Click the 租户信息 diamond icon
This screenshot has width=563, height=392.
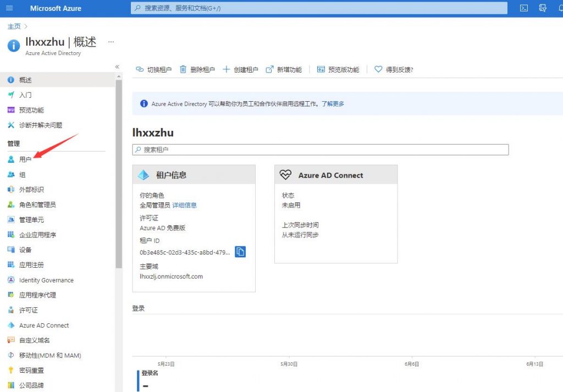point(143,175)
